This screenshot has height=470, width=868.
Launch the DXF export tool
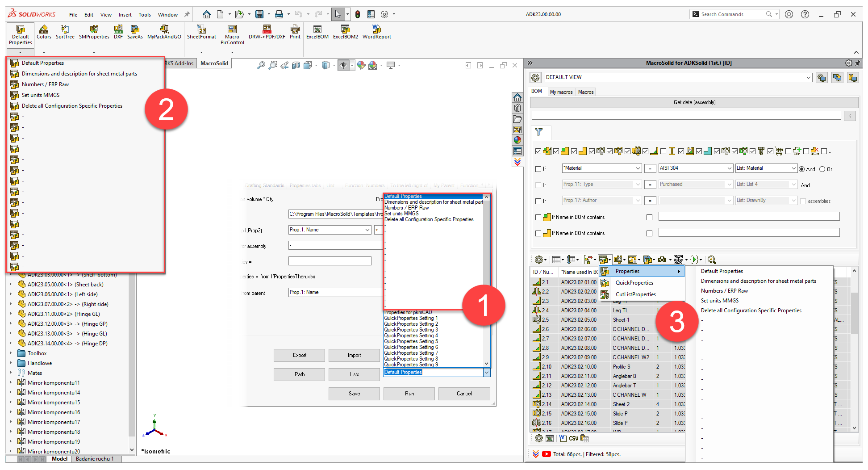coord(118,32)
